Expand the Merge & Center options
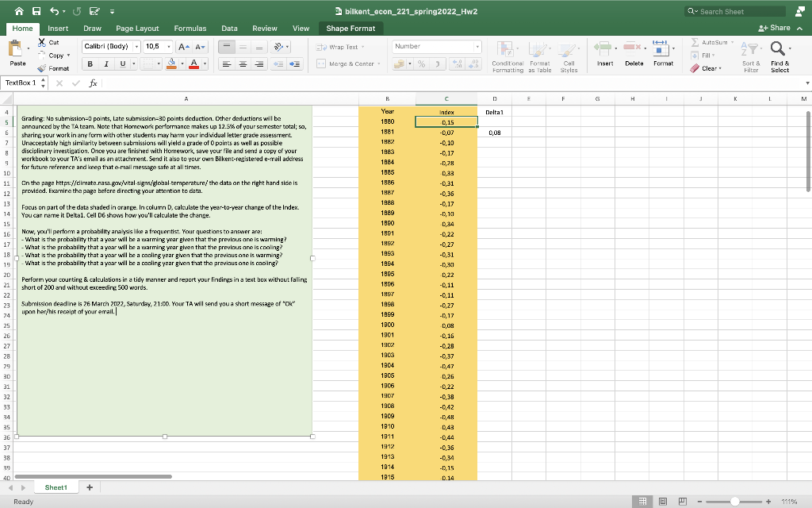The image size is (812, 508). 378,65
